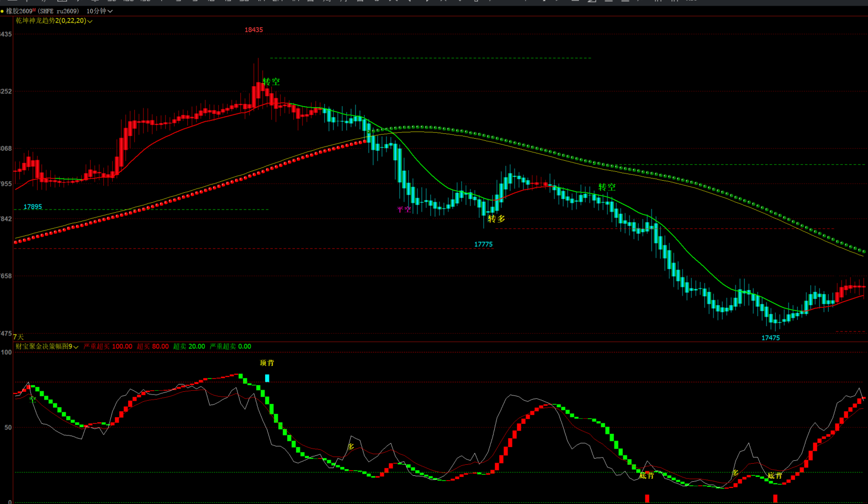
Task: Click the red 底背 bar at the bottom right
Action: [775, 498]
